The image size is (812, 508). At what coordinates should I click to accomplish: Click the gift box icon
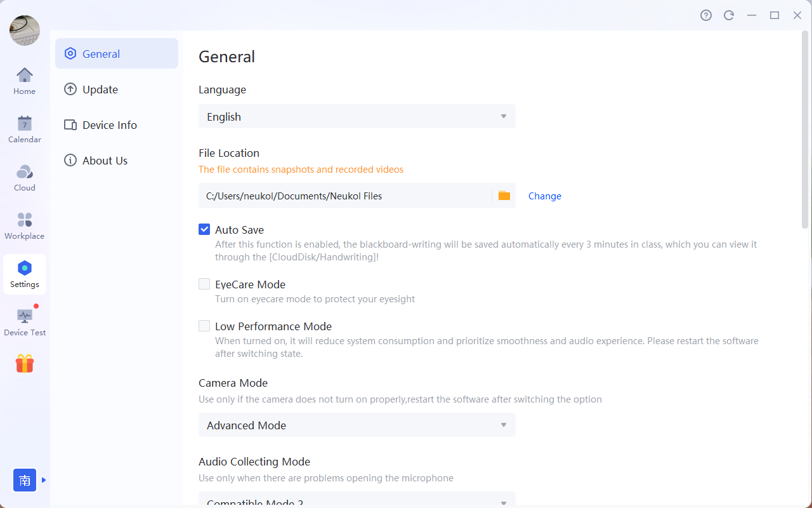pos(25,364)
